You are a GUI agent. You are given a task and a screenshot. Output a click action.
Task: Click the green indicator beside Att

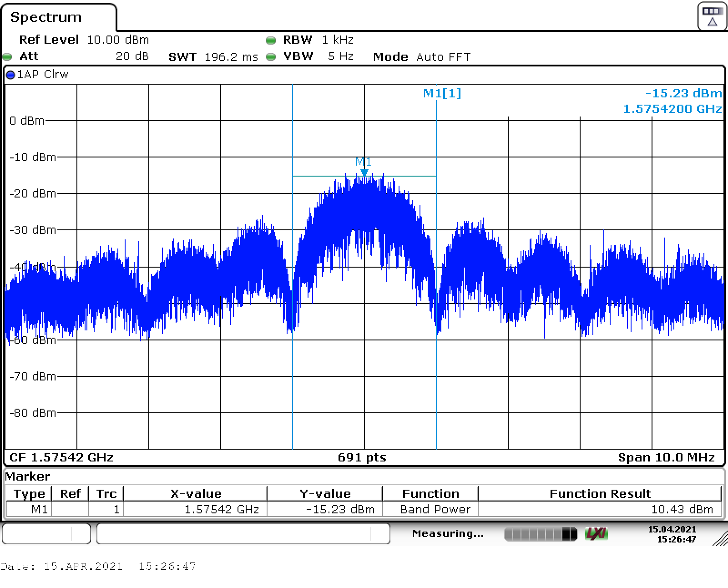click(x=7, y=57)
